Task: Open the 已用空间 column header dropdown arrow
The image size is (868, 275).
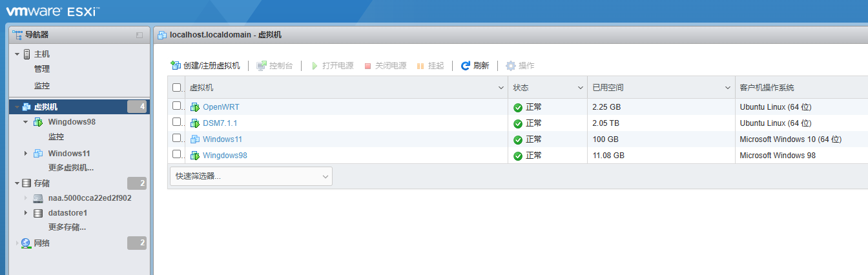Action: point(728,88)
